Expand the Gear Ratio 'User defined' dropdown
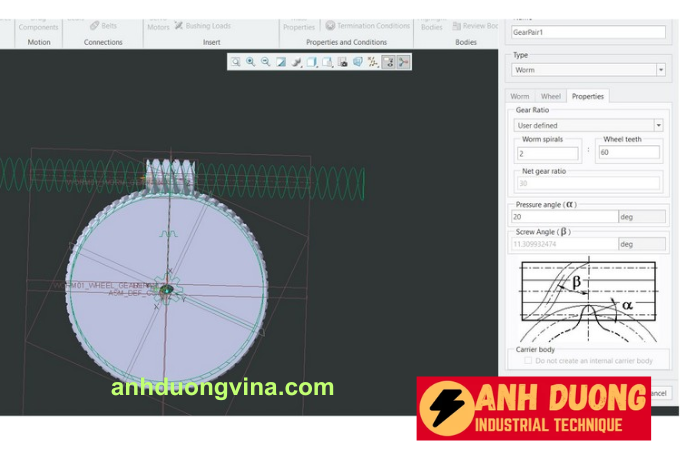Screen dimensions: 680x454 click(587, 125)
